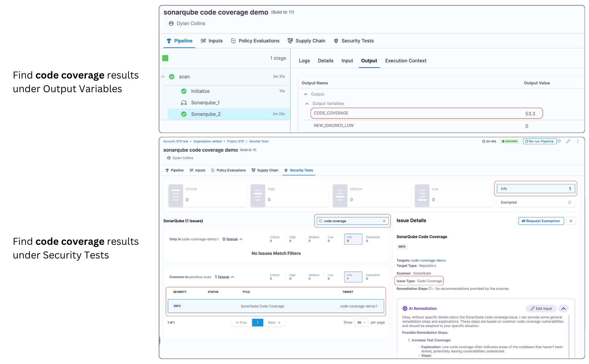The image size is (589, 364).
Task: Clear the code coverage search with the X icon
Action: 384,221
